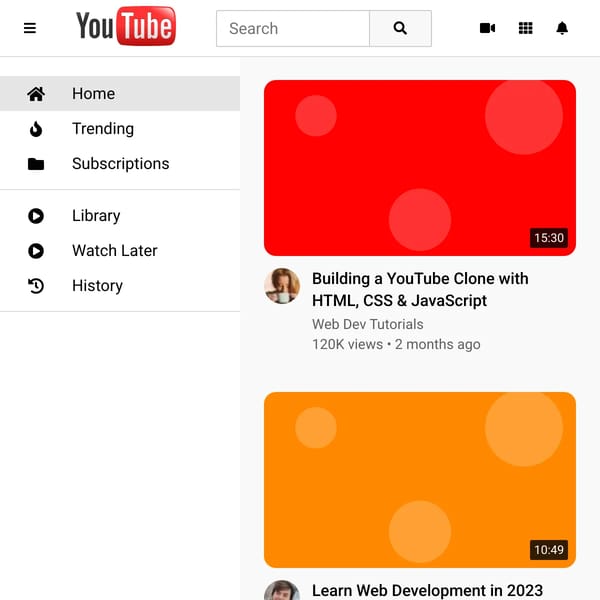Focus the Search input field
600x600 pixels.
(x=293, y=29)
